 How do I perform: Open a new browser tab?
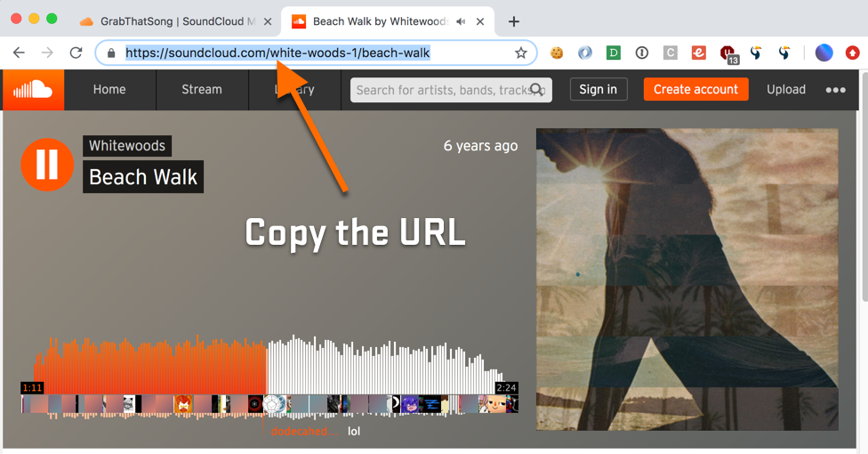tap(514, 21)
